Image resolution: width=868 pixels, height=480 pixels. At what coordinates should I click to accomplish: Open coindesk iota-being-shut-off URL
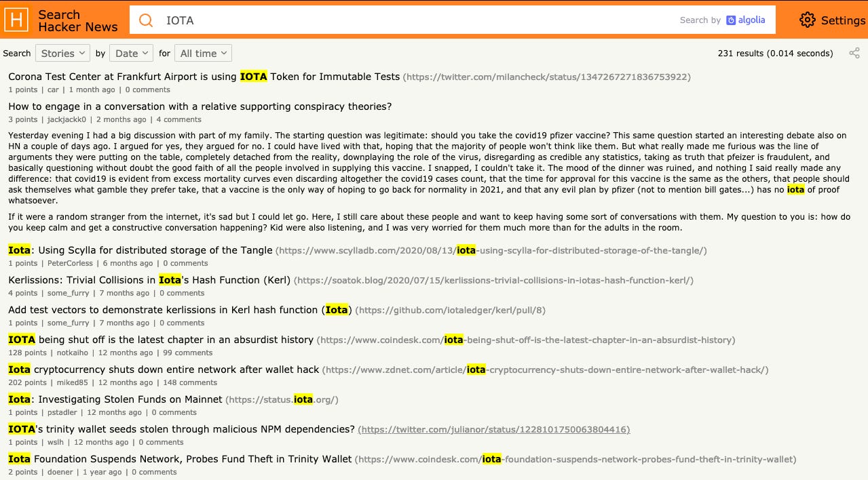click(x=526, y=340)
